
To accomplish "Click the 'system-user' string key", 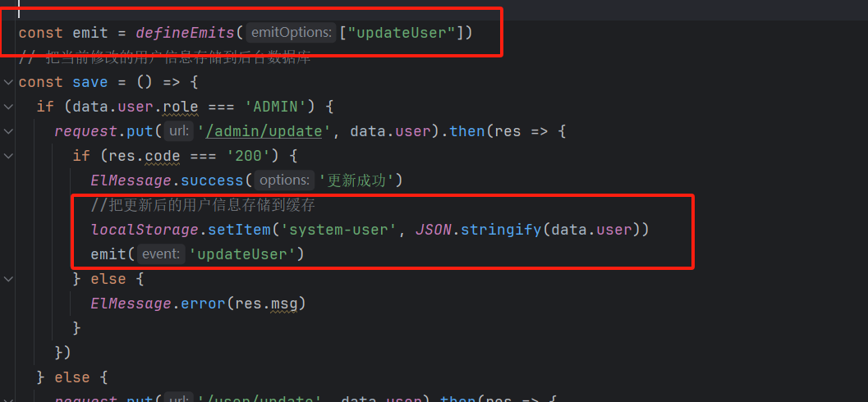I will 339,230.
